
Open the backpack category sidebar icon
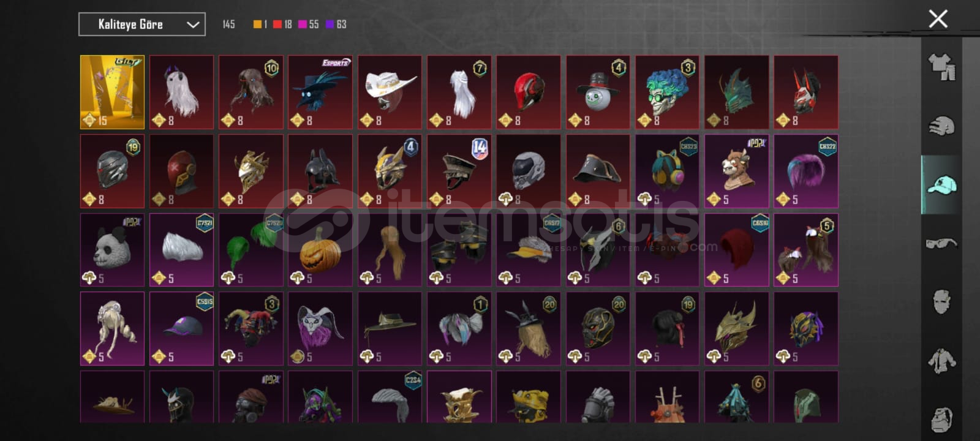941,419
